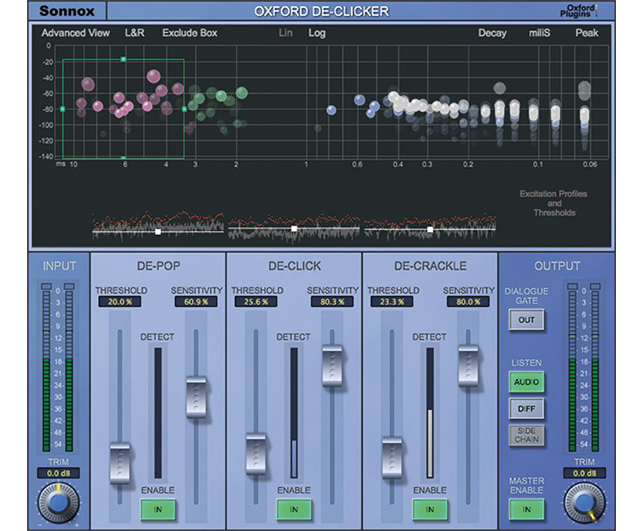Click the DE-POP section title
Viewport: 643px width, 531px height.
(158, 266)
